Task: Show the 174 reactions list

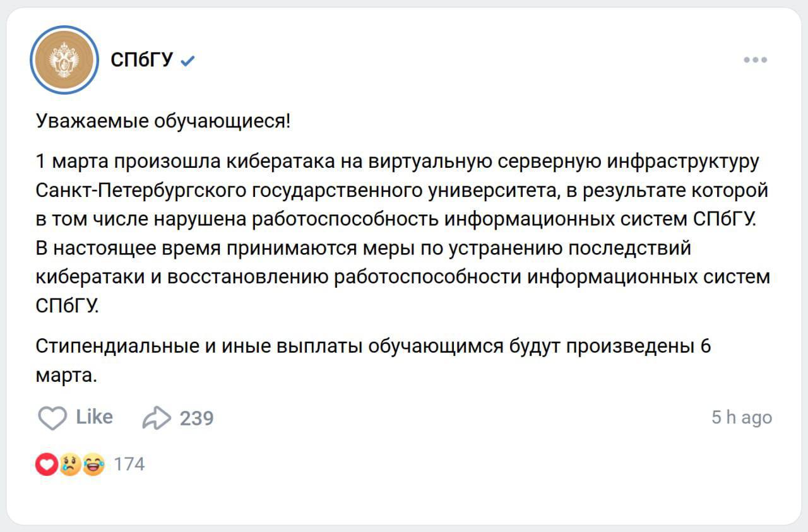Action: tap(129, 465)
